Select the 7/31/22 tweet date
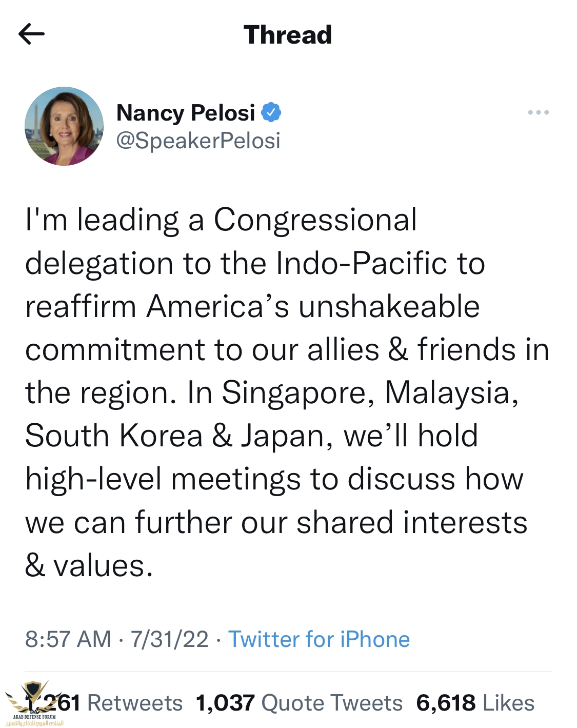The height and width of the screenshot is (728, 577). coord(169,639)
